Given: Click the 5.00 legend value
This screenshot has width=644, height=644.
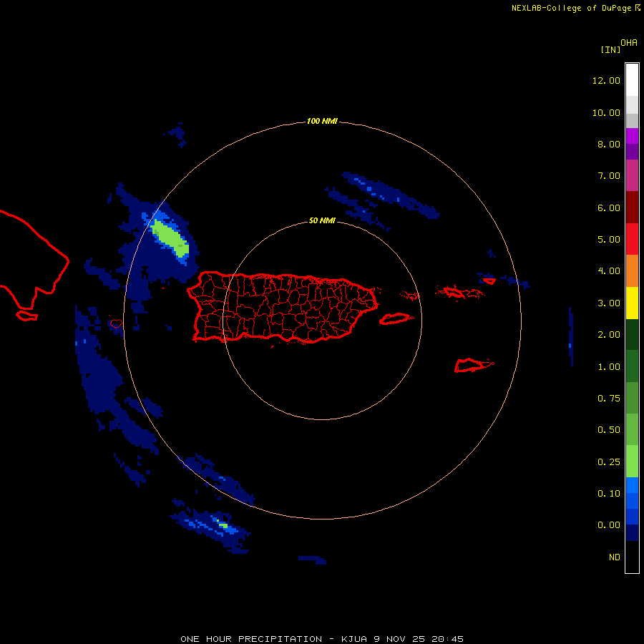Looking at the screenshot, I should [x=608, y=240].
